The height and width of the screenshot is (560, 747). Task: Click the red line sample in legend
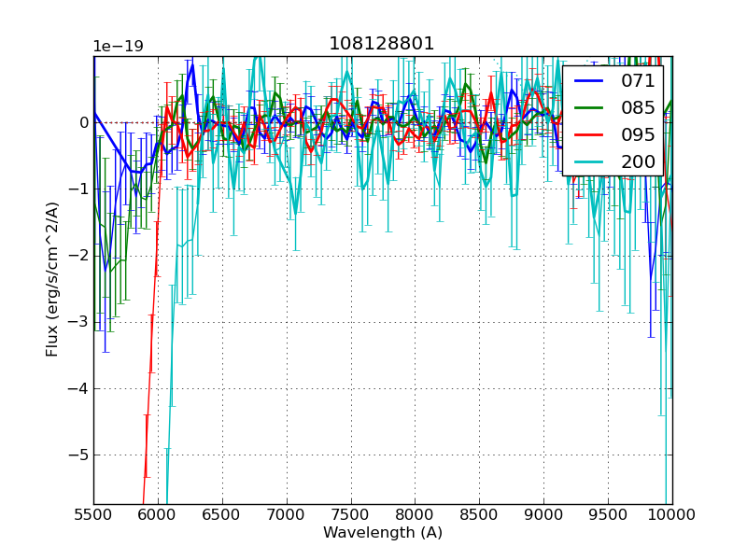pos(589,135)
